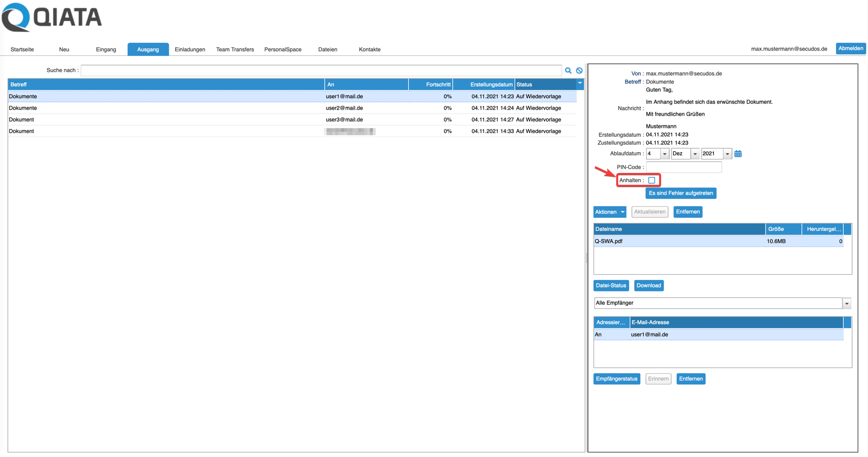
Task: Click the Datei-Status button
Action: (611, 286)
